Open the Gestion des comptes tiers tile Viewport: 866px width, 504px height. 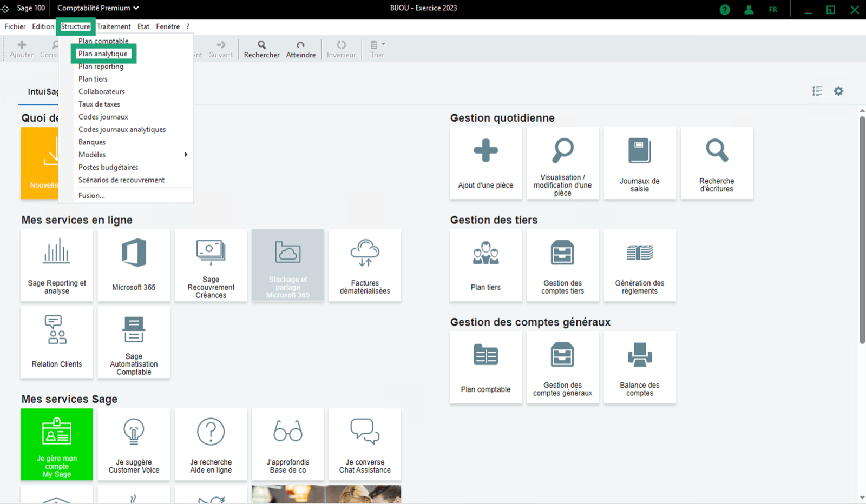click(x=563, y=266)
